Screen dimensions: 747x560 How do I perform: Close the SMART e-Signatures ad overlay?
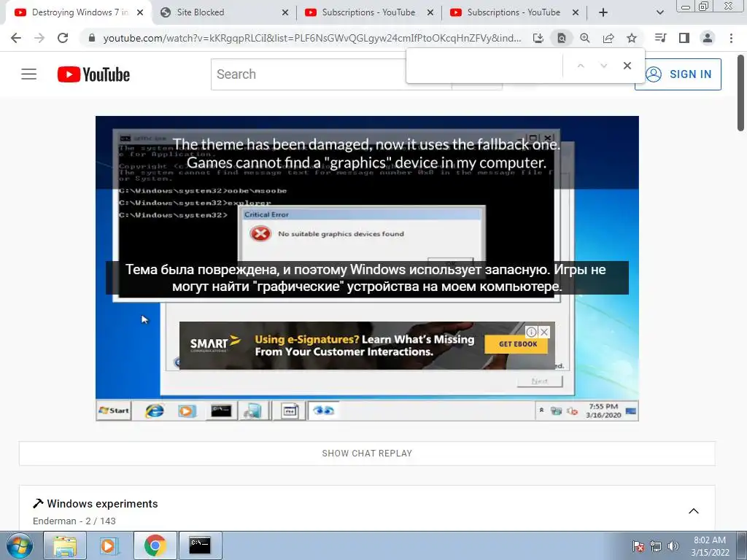[544, 332]
